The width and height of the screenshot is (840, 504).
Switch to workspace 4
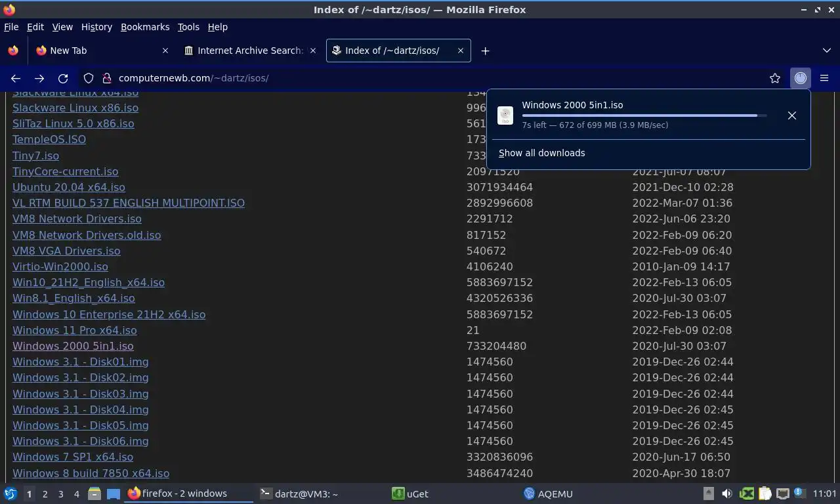[x=76, y=493]
